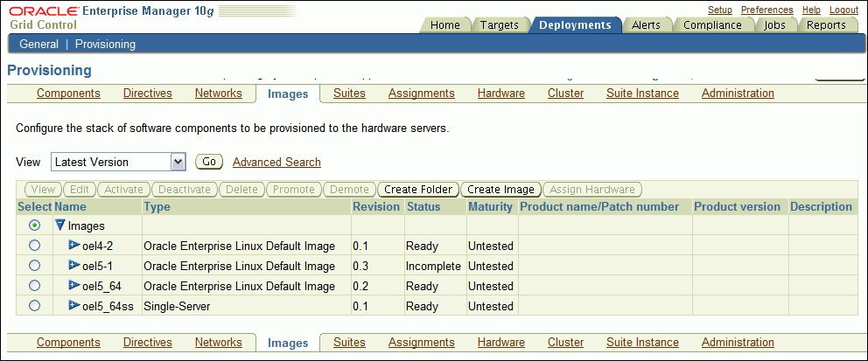868x361 pixels.
Task: Open the bottom Components link
Action: pos(68,342)
